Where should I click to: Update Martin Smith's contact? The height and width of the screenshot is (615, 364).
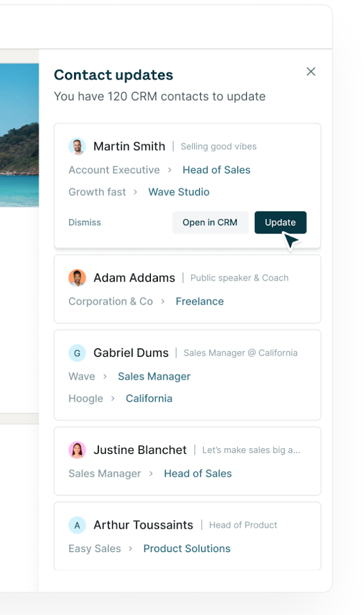tap(280, 222)
